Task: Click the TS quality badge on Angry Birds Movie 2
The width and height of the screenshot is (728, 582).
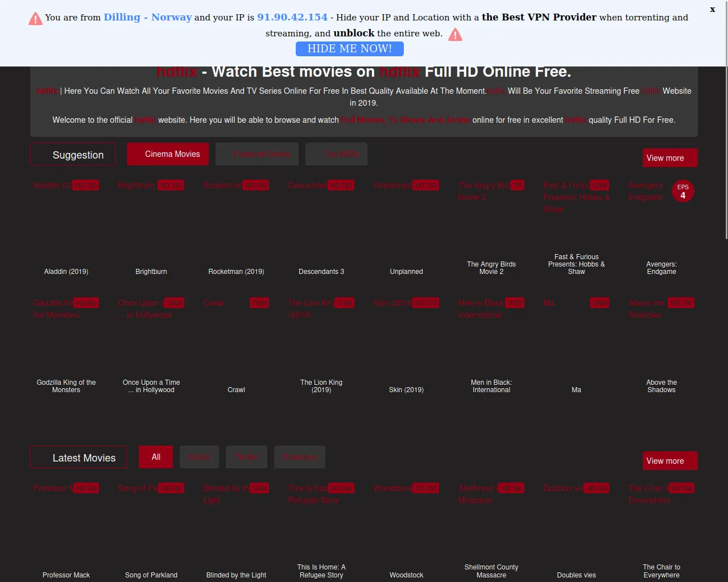Action: (517, 185)
